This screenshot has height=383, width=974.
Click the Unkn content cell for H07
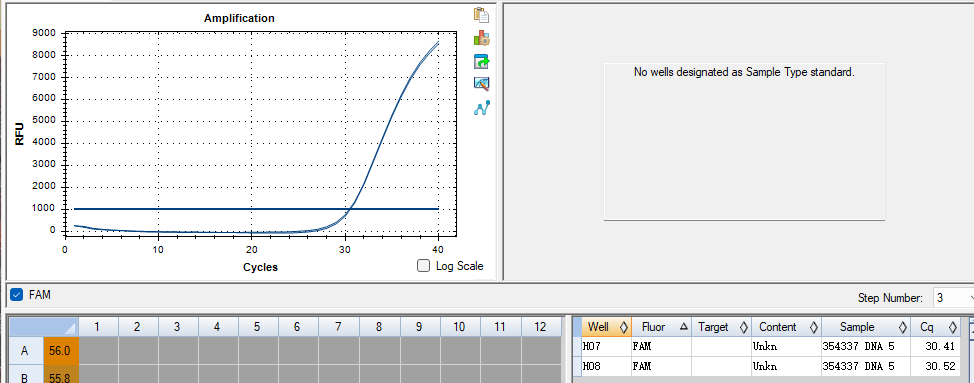click(786, 347)
